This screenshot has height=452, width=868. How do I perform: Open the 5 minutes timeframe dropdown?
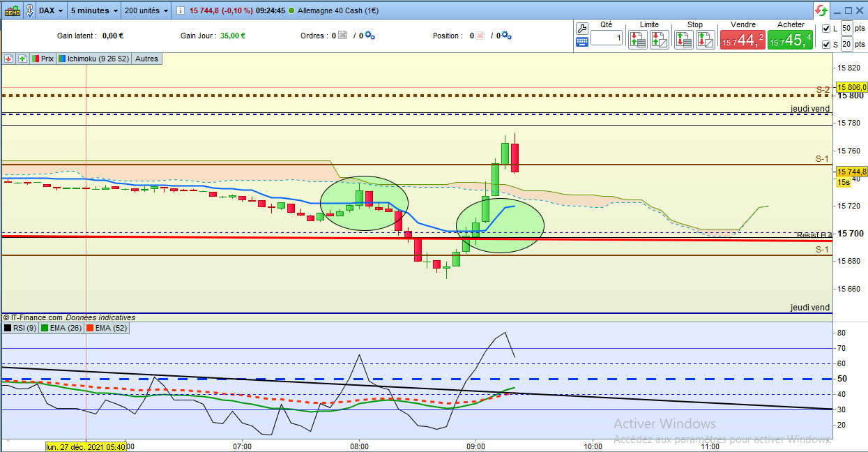pos(94,10)
